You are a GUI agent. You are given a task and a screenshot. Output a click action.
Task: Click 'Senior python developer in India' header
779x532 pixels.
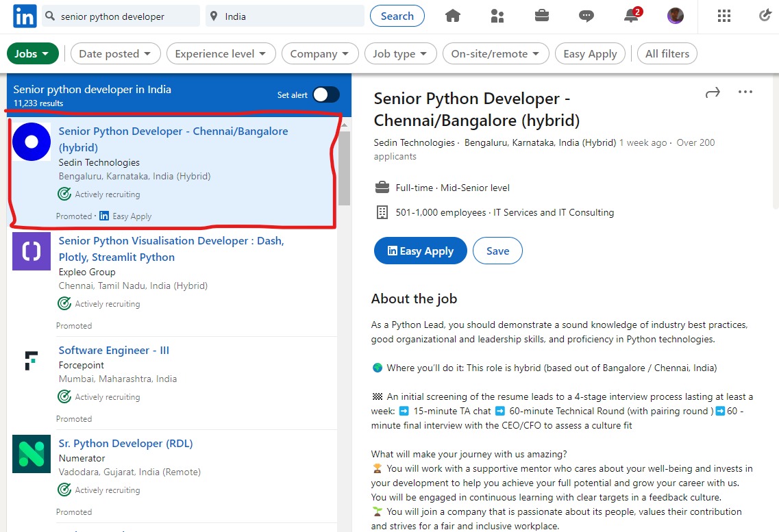[92, 89]
